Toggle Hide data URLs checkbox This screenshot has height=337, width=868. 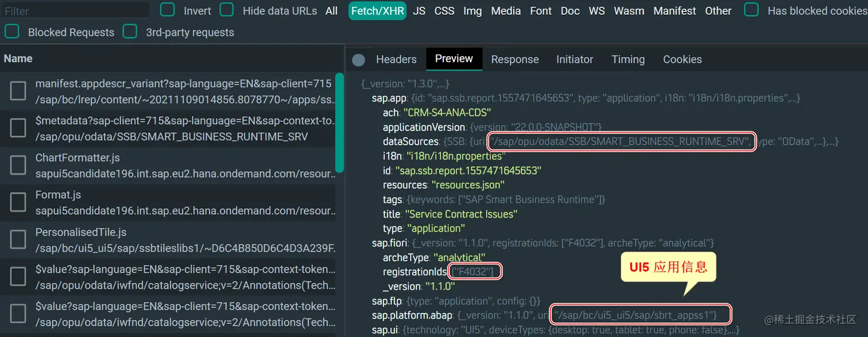tap(227, 10)
